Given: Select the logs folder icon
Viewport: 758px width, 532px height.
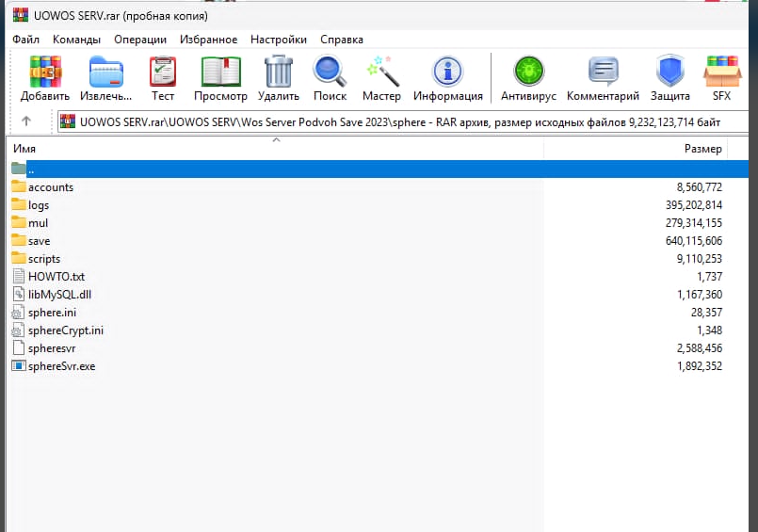Looking at the screenshot, I should pos(19,204).
